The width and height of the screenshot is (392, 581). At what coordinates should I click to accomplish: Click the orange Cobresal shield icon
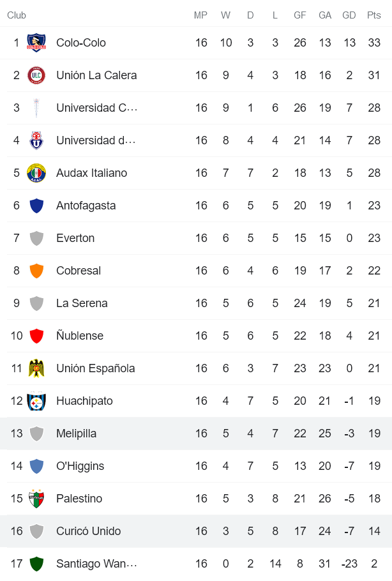pos(36,271)
